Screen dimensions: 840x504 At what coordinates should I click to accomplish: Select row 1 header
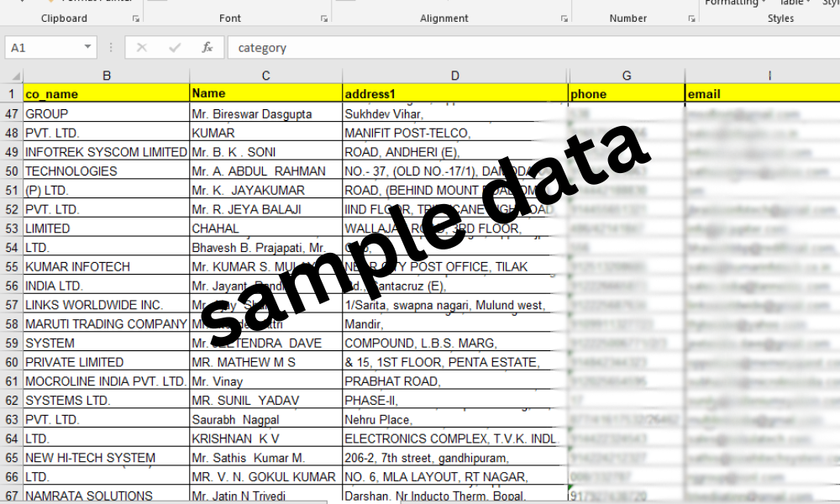(x=12, y=94)
